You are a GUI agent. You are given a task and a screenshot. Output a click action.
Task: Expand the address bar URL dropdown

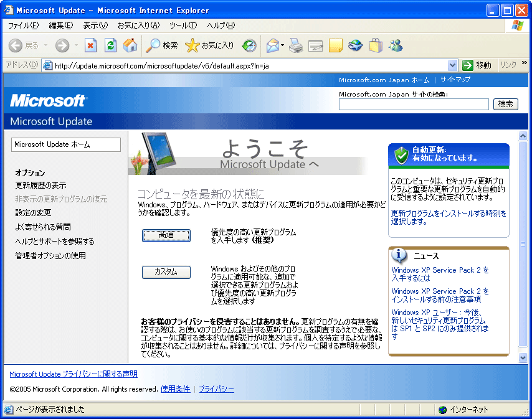click(452, 65)
